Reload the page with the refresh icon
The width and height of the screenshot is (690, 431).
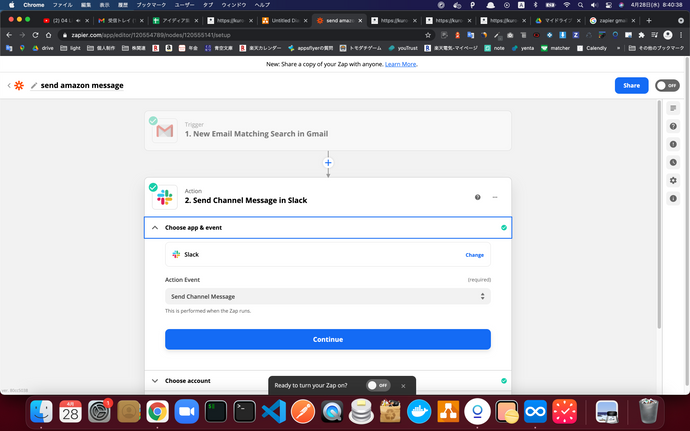(35, 35)
